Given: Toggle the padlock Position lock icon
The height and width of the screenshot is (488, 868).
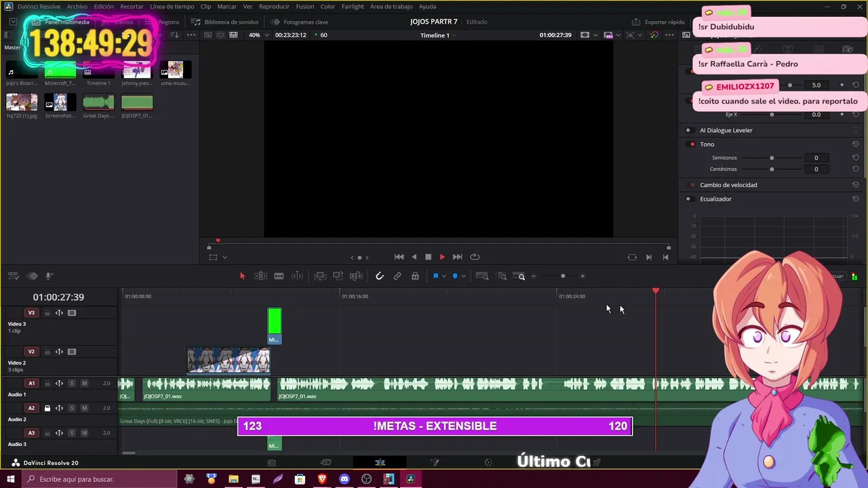Looking at the screenshot, I should pos(415,276).
